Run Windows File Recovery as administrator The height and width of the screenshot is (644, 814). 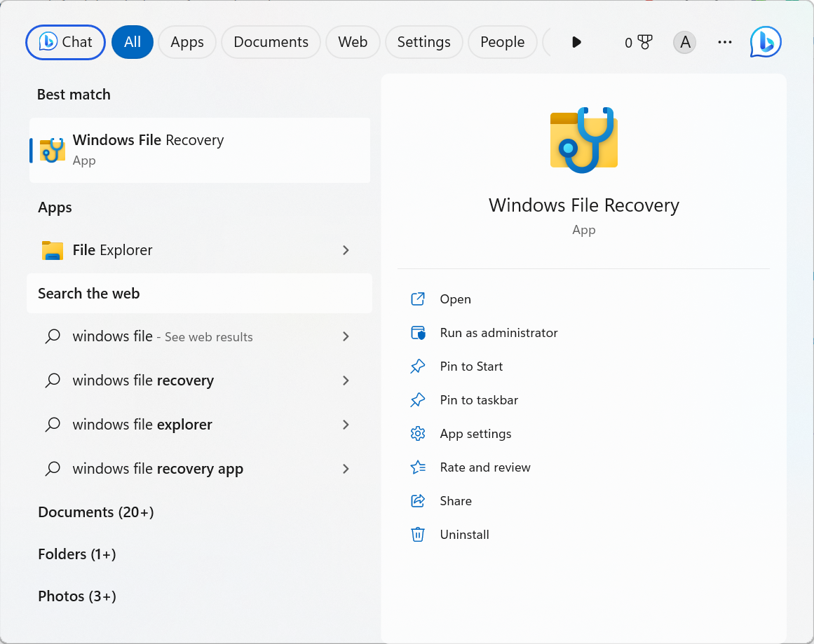pyautogui.click(x=499, y=333)
